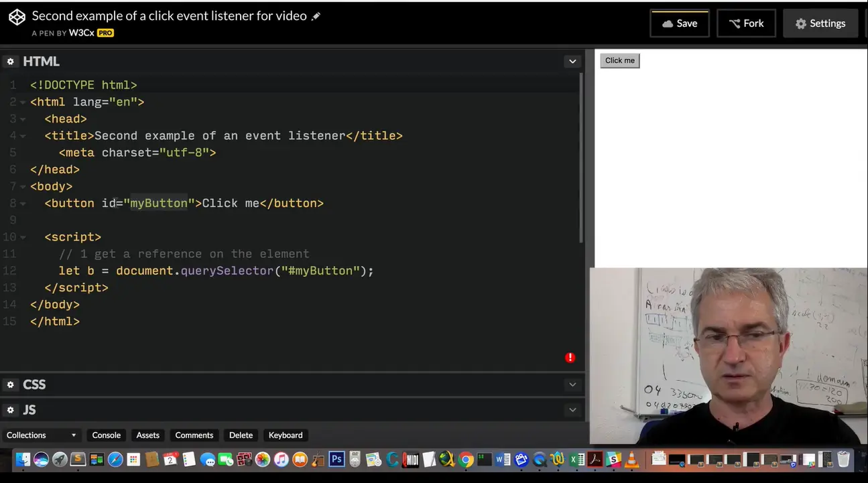
Task: Collapse the button tag fold arrow on line 8
Action: (x=23, y=204)
